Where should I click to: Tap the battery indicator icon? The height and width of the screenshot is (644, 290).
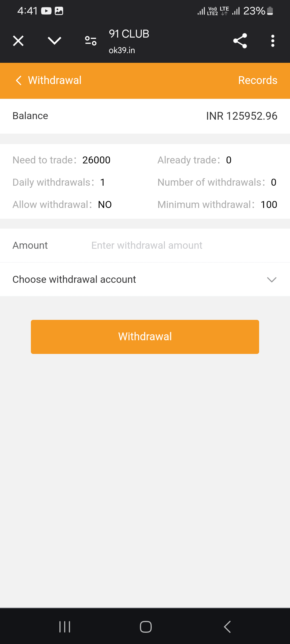(270, 11)
